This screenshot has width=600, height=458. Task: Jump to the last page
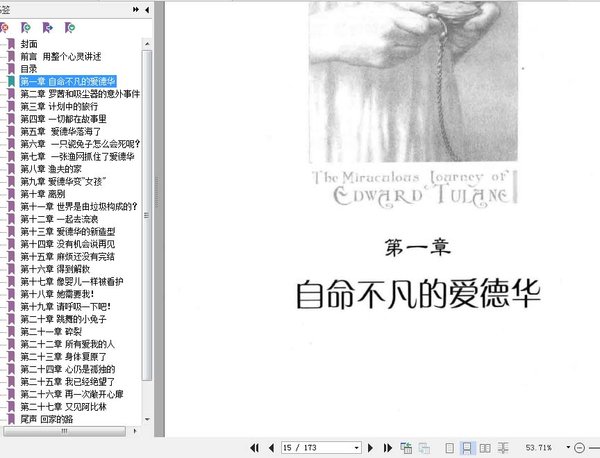point(387,448)
